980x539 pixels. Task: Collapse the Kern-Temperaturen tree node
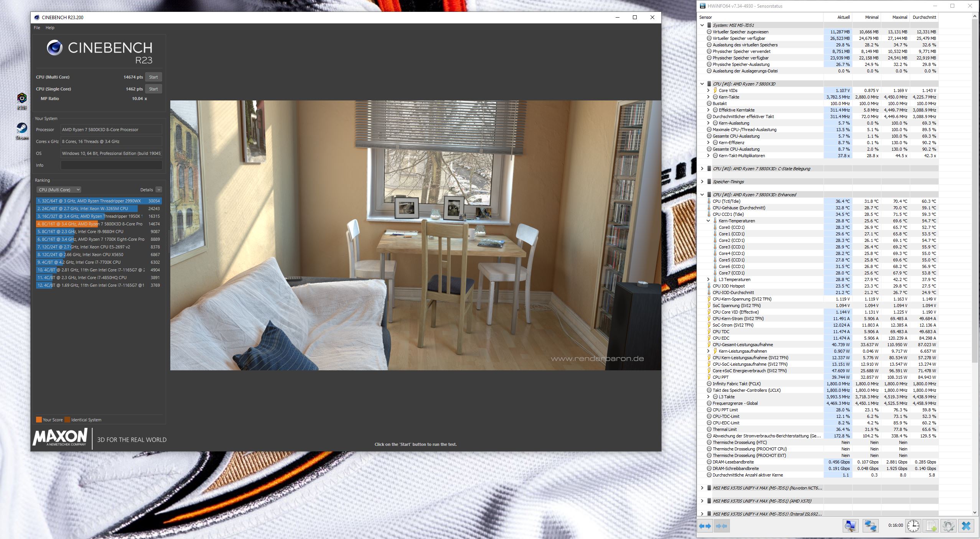[708, 221]
